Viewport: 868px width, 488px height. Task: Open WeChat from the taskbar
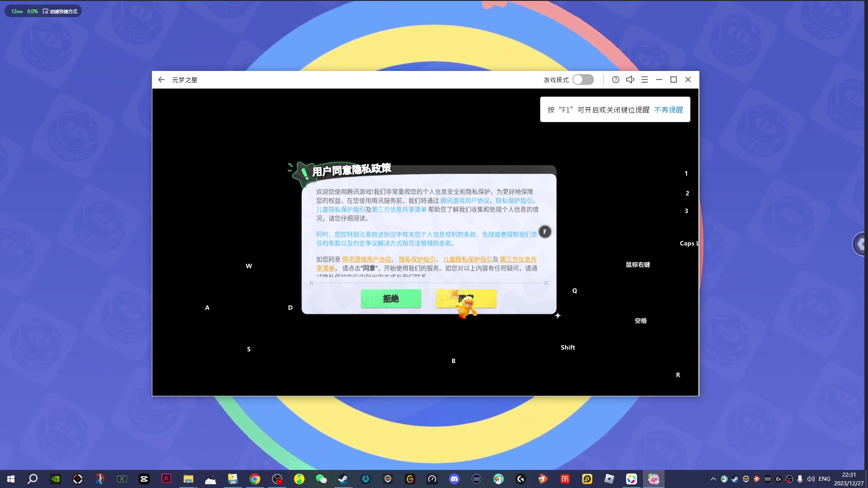click(x=321, y=479)
